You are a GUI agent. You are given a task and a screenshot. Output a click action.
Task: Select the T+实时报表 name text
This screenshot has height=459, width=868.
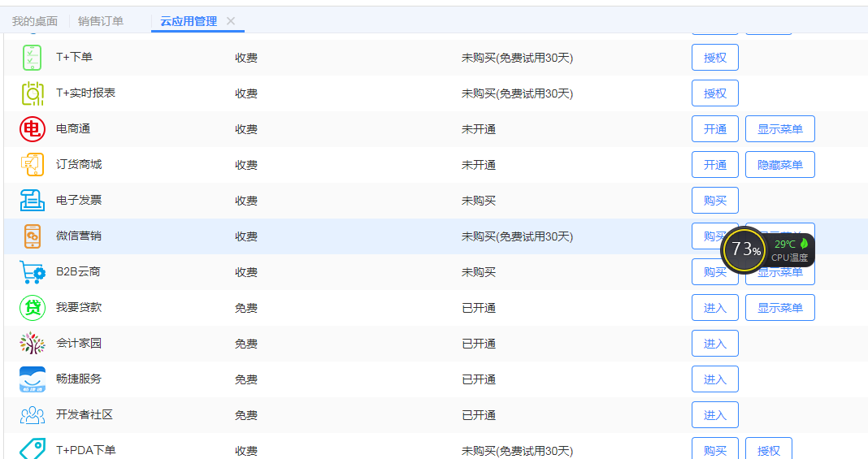click(86, 93)
